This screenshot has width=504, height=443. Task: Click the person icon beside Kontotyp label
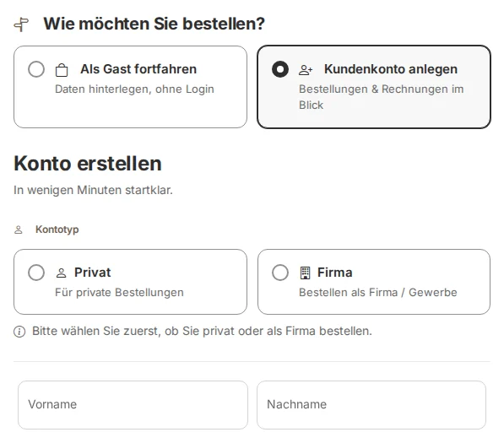[19, 230]
